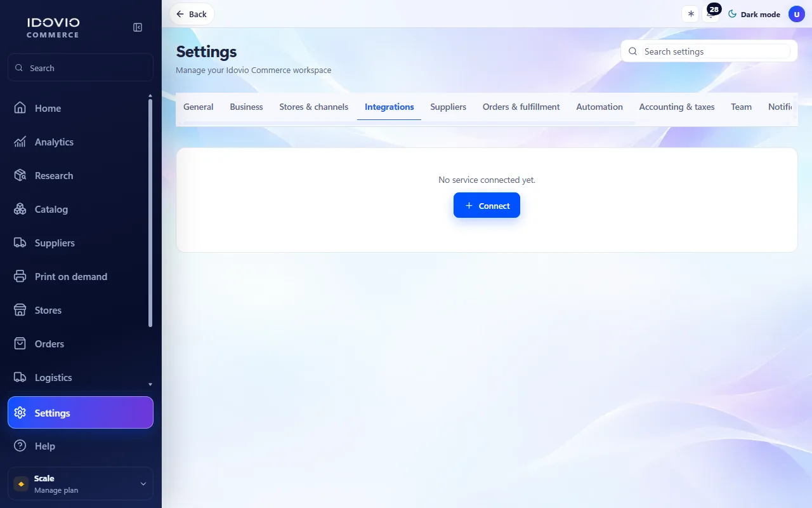812x508 pixels.
Task: Switch to the Accounting & taxes tab
Action: click(x=677, y=107)
